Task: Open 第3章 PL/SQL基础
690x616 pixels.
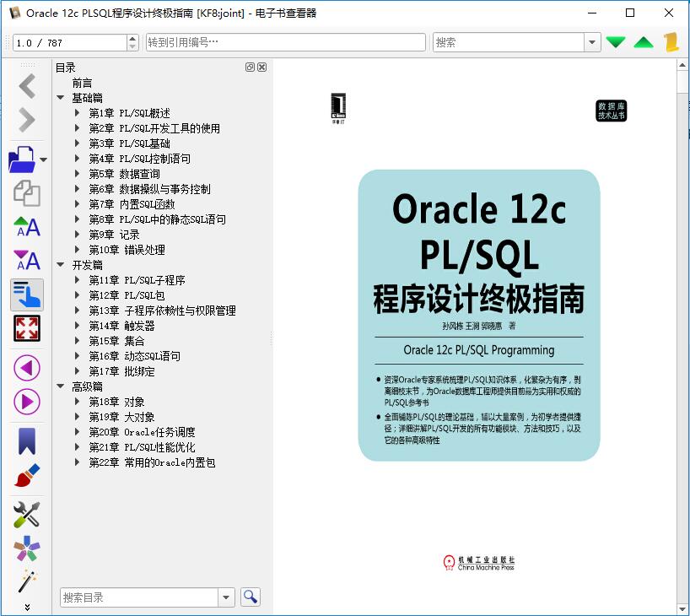Action: coord(129,143)
